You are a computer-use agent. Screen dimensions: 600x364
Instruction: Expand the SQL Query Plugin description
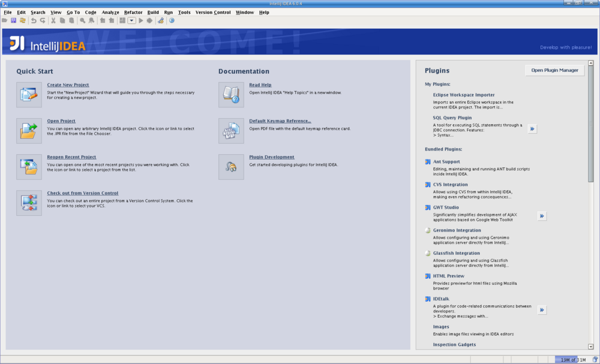532,128
